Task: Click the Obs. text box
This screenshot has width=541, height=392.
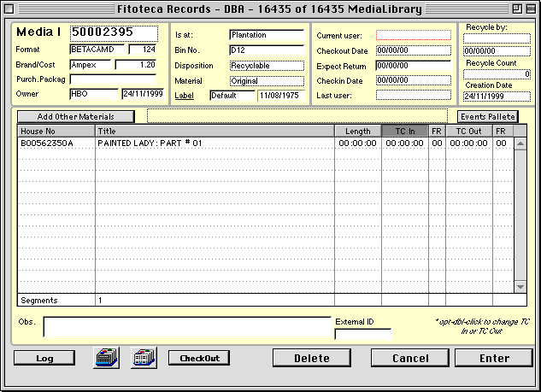Action: tap(187, 326)
